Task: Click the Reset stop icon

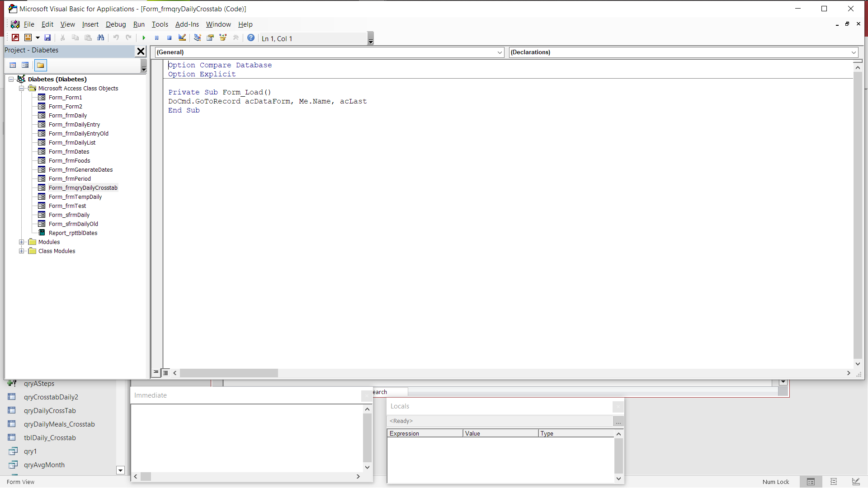Action: coord(169,38)
